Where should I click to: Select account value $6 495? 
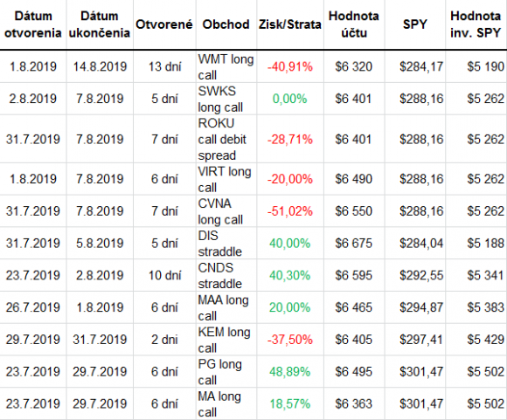coord(354,372)
